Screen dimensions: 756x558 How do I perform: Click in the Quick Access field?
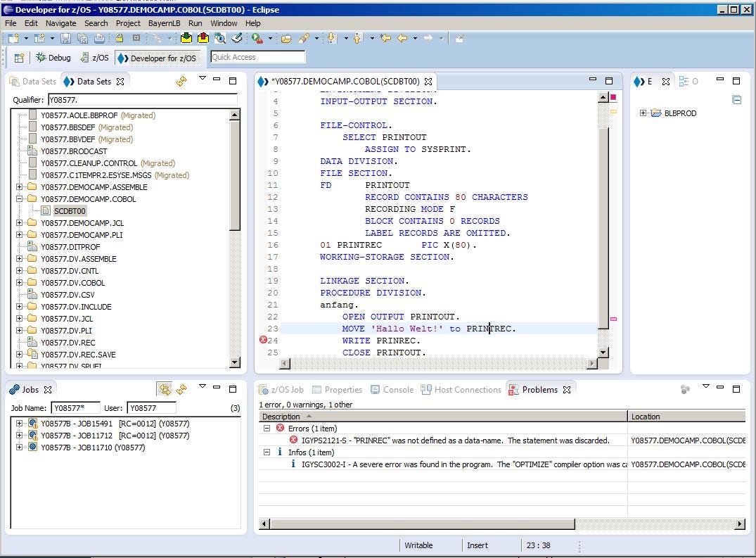(x=257, y=56)
